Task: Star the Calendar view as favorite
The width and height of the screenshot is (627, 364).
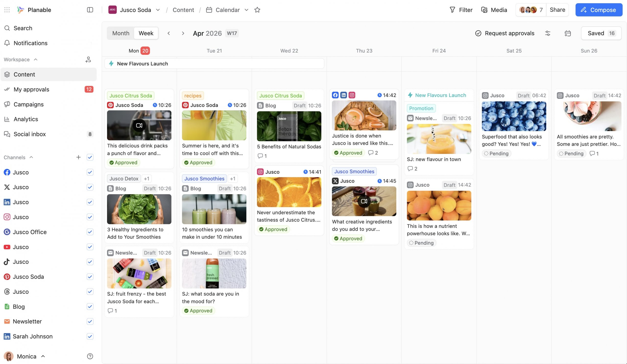Action: (x=257, y=10)
